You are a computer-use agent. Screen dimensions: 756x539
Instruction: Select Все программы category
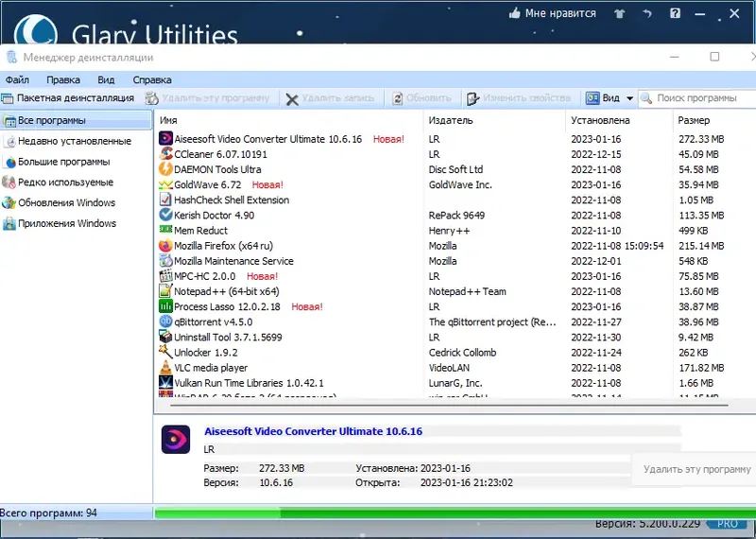coord(77,120)
